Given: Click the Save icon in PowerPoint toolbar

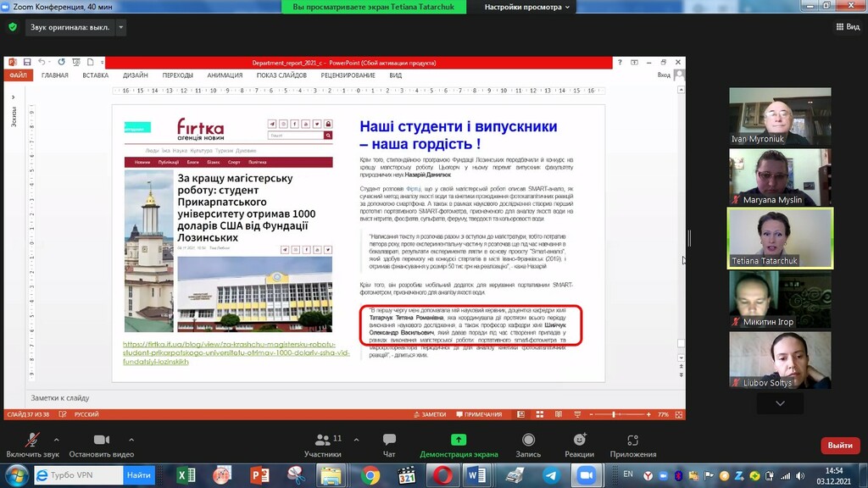Looking at the screenshot, I should tap(26, 63).
